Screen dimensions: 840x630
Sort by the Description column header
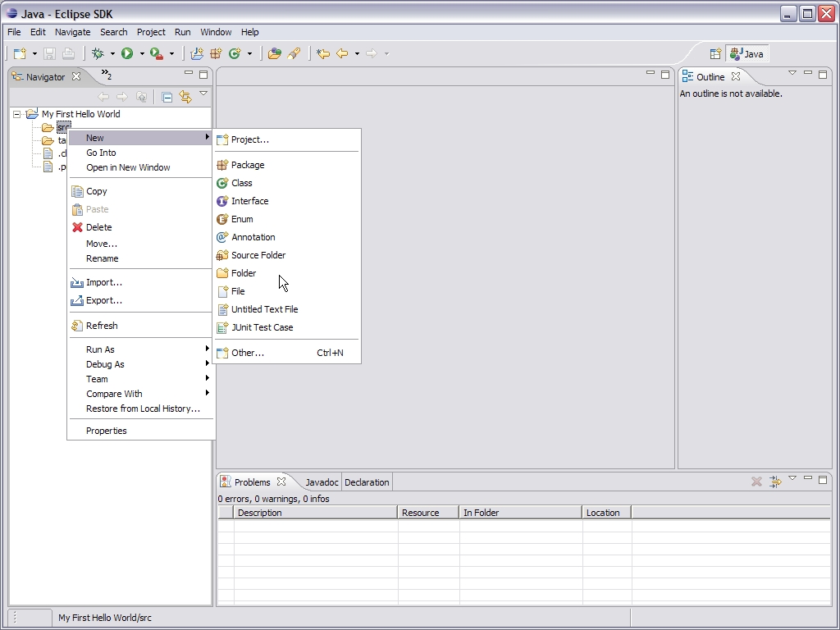(x=316, y=513)
